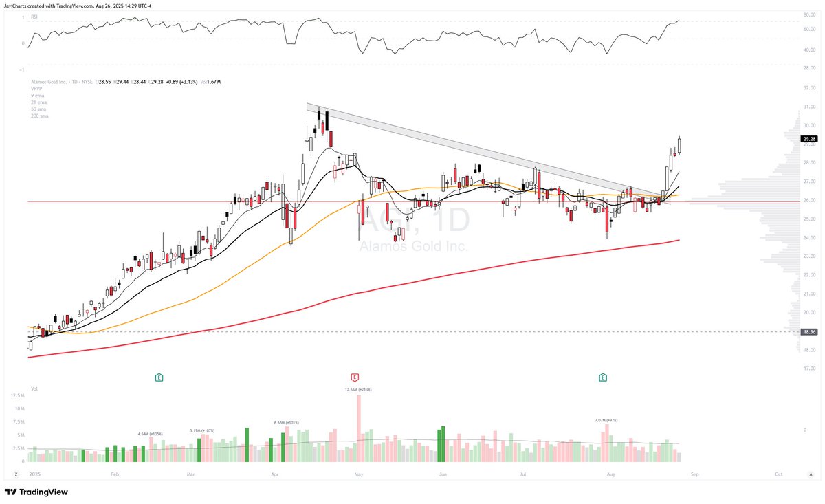Click the green earnings shield icon below March
The height and width of the screenshot is (504, 825).
(x=159, y=377)
